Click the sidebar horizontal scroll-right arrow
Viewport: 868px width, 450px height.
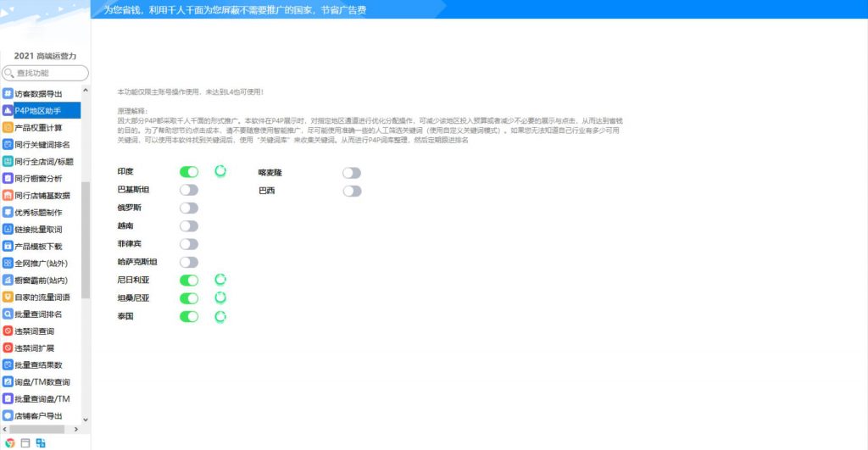(75, 429)
